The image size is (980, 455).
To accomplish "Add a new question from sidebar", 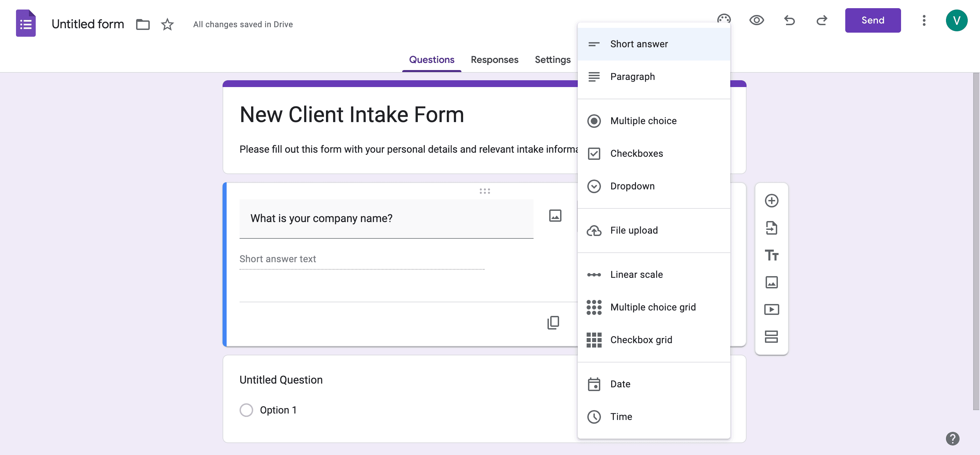I will [771, 201].
